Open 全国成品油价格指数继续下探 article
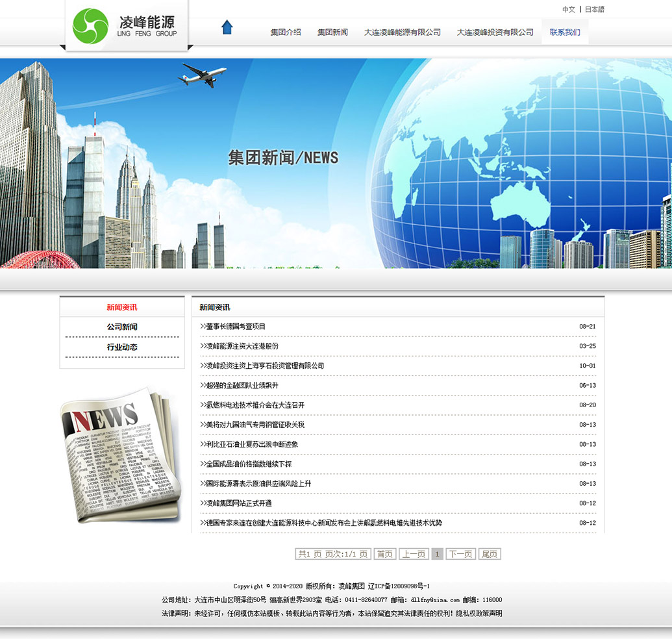Image resolution: width=672 pixels, height=639 pixels. click(x=248, y=464)
